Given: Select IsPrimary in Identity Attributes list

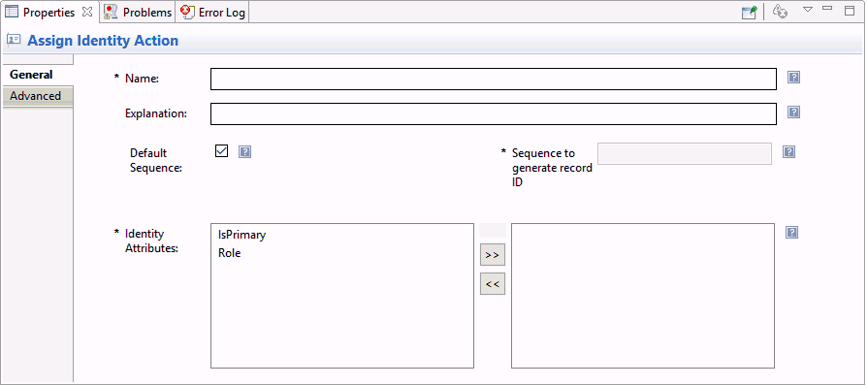Looking at the screenshot, I should click(x=241, y=235).
